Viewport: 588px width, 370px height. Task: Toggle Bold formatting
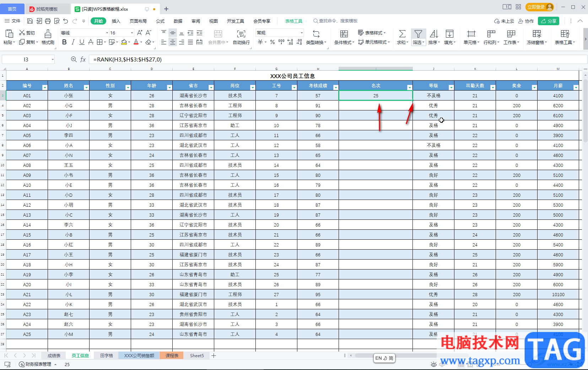(x=64, y=42)
